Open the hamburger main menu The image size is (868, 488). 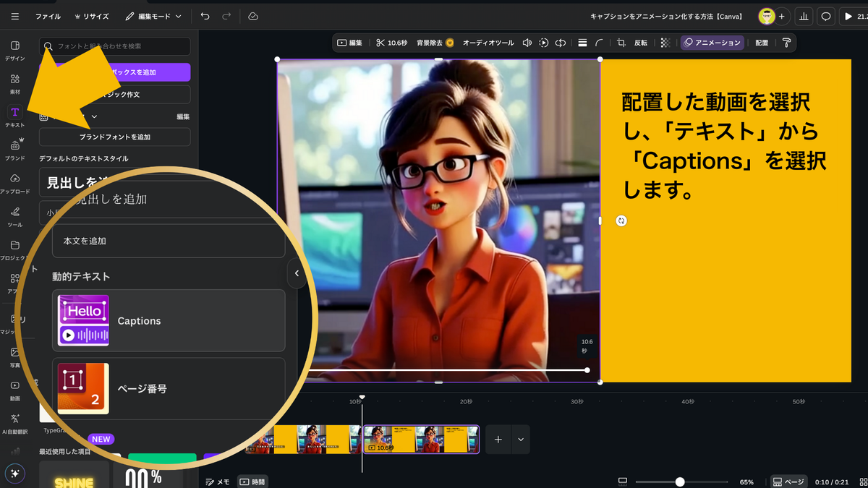(15, 16)
